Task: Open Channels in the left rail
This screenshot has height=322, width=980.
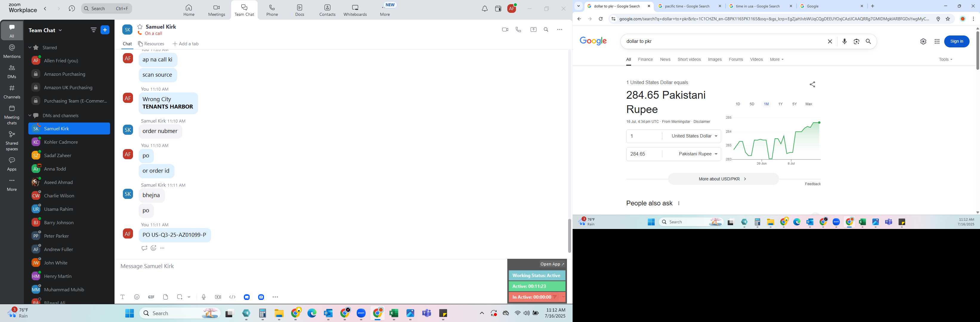Action: [12, 92]
